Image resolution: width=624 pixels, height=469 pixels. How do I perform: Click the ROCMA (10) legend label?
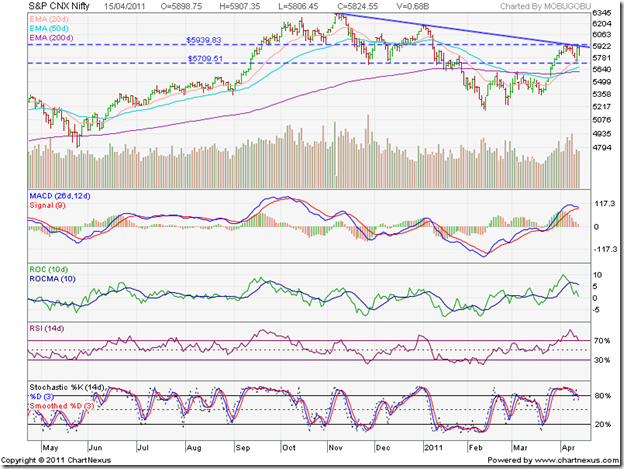pyautogui.click(x=53, y=279)
